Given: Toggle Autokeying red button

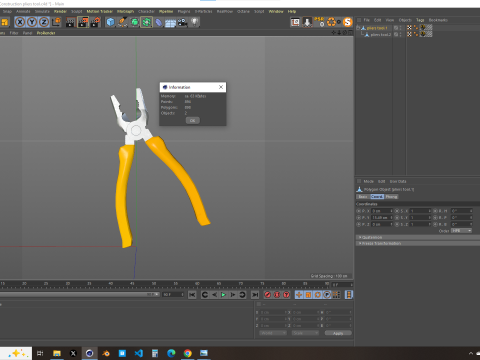Looking at the screenshot, I should pyautogui.click(x=277, y=295).
